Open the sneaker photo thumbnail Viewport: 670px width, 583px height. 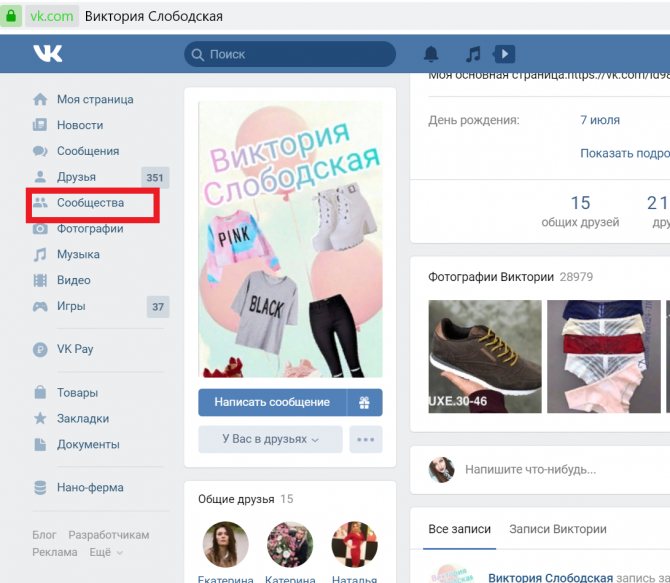[x=485, y=356]
